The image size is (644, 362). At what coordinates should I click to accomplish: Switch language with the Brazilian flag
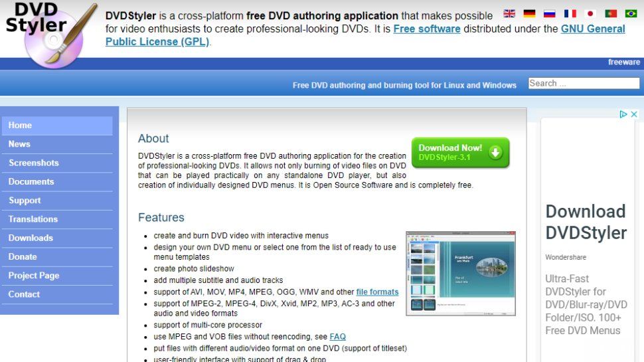coord(631,13)
